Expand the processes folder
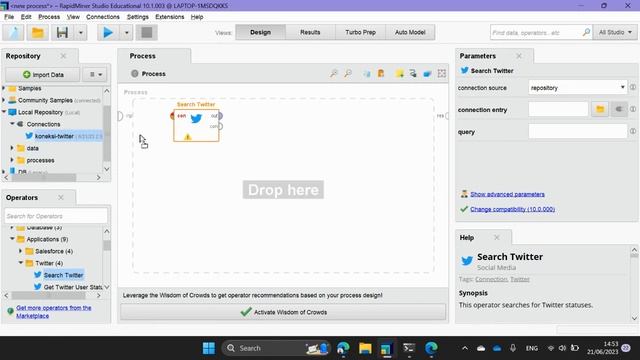The width and height of the screenshot is (640, 360). click(x=12, y=160)
